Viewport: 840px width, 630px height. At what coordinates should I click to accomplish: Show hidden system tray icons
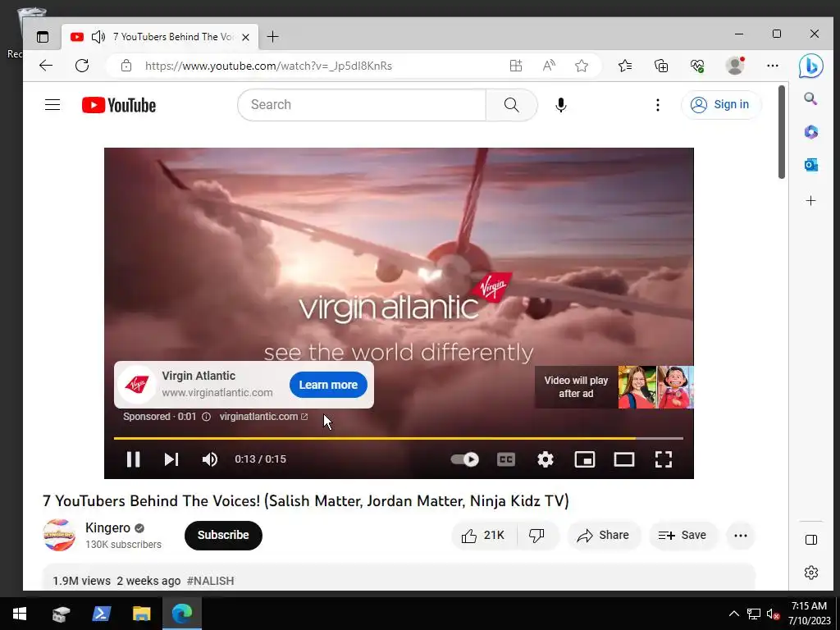[x=734, y=614]
